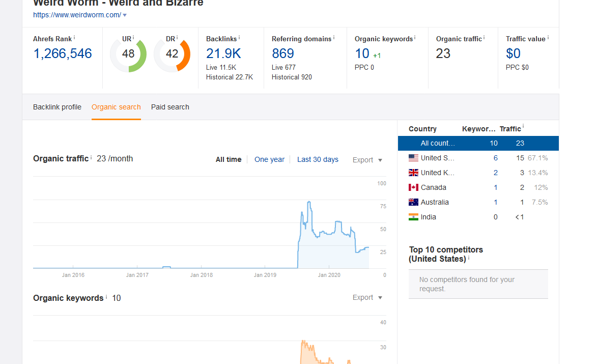Open the Backlinks 21.9K value
The image size is (597, 364).
[223, 53]
